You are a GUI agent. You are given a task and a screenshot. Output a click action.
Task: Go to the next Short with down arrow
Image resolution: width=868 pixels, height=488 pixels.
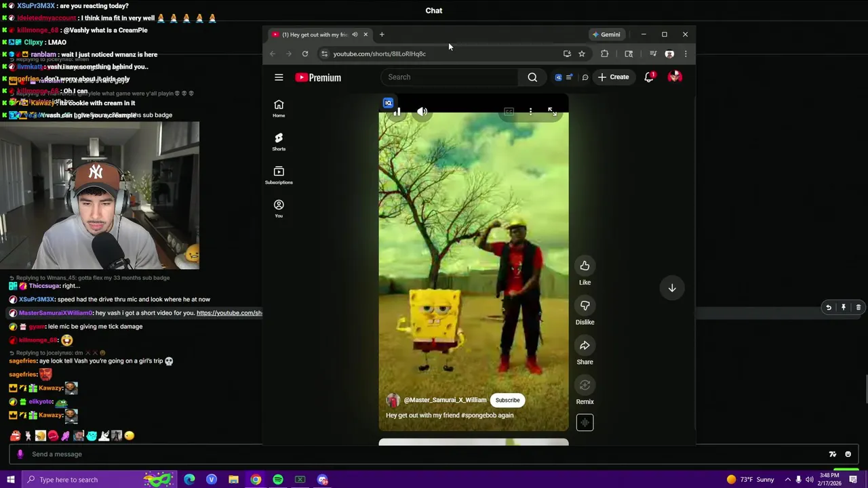click(x=672, y=288)
